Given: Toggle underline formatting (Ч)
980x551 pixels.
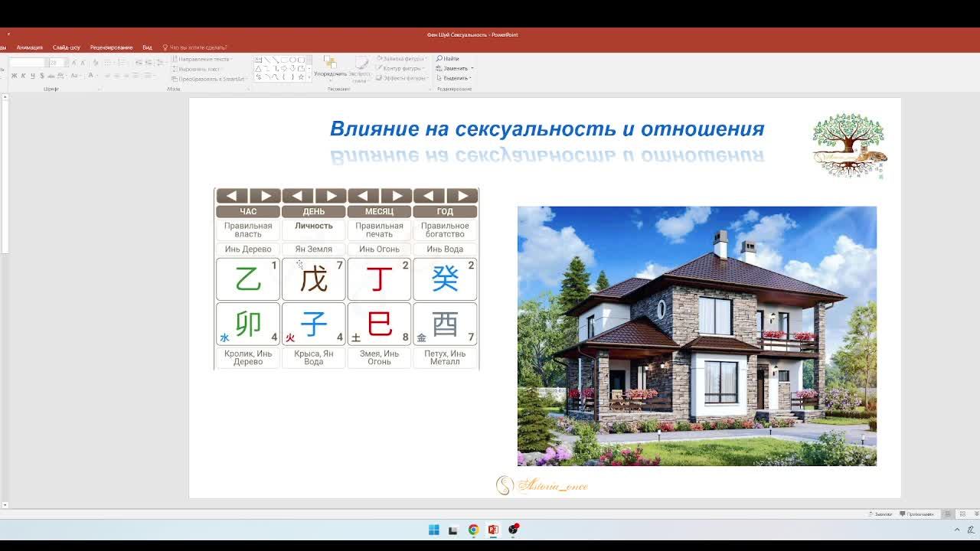Looking at the screenshot, I should pyautogui.click(x=31, y=76).
